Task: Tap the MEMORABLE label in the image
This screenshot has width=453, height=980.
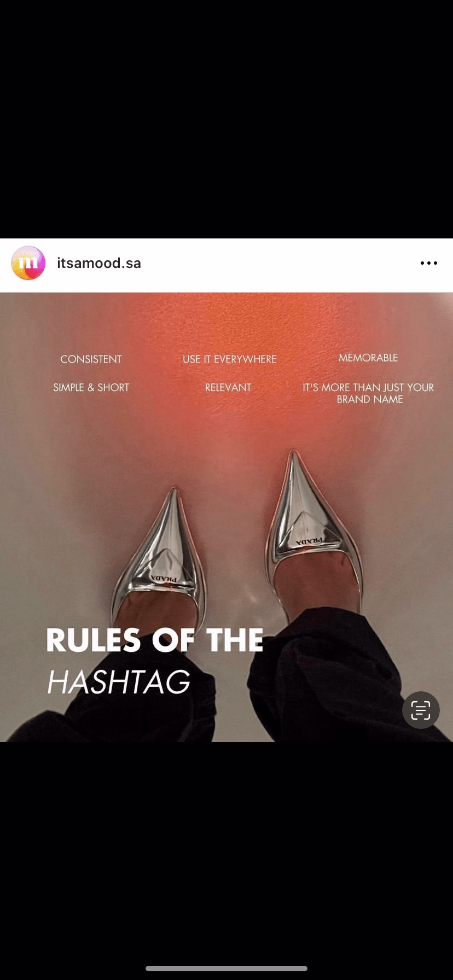Action: tap(368, 358)
